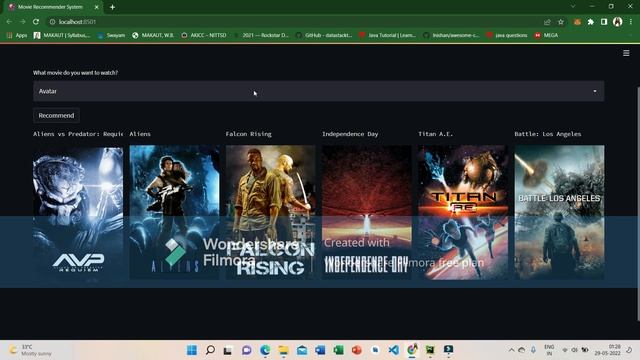Image resolution: width=640 pixels, height=360 pixels.
Task: Open Chrome's three-dot menu
Action: point(631,22)
